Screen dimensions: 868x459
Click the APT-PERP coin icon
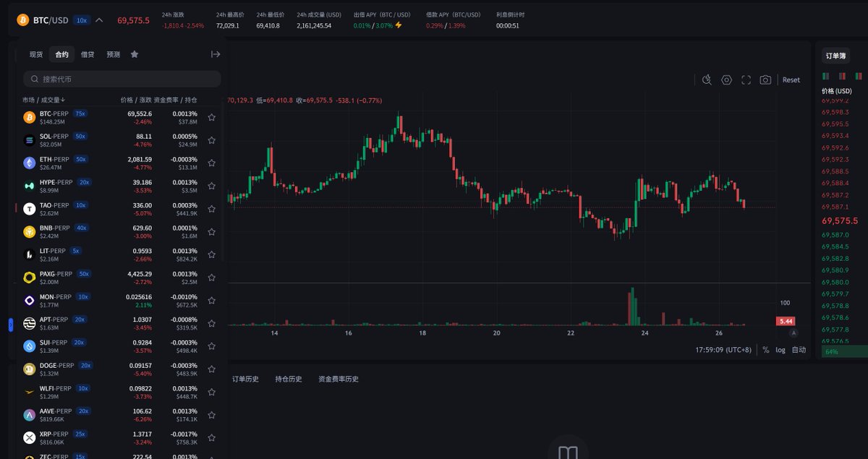(x=30, y=323)
